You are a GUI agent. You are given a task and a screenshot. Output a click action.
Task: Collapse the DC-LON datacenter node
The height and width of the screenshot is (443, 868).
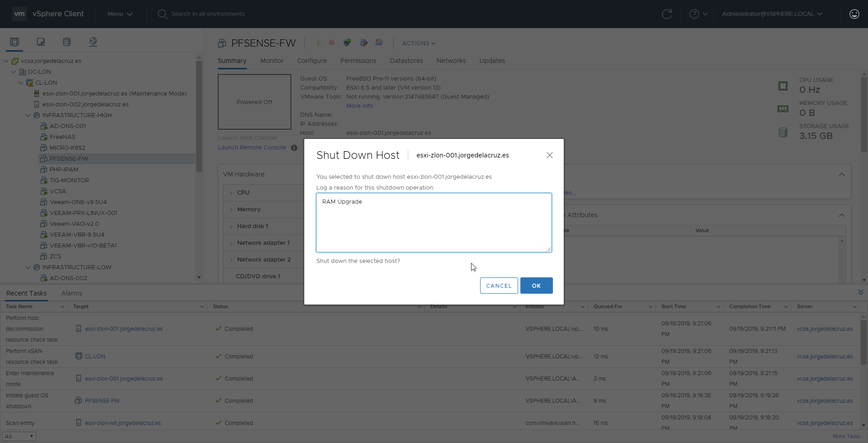coord(14,72)
